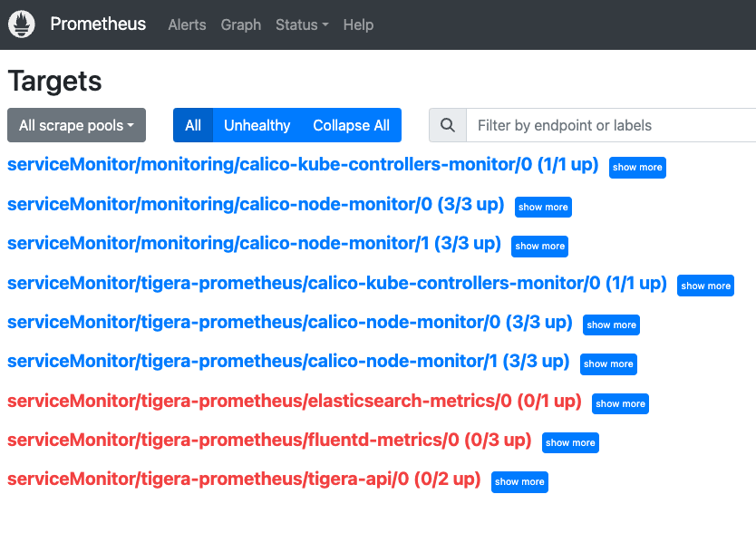Click the Collapse All button

pyautogui.click(x=351, y=125)
